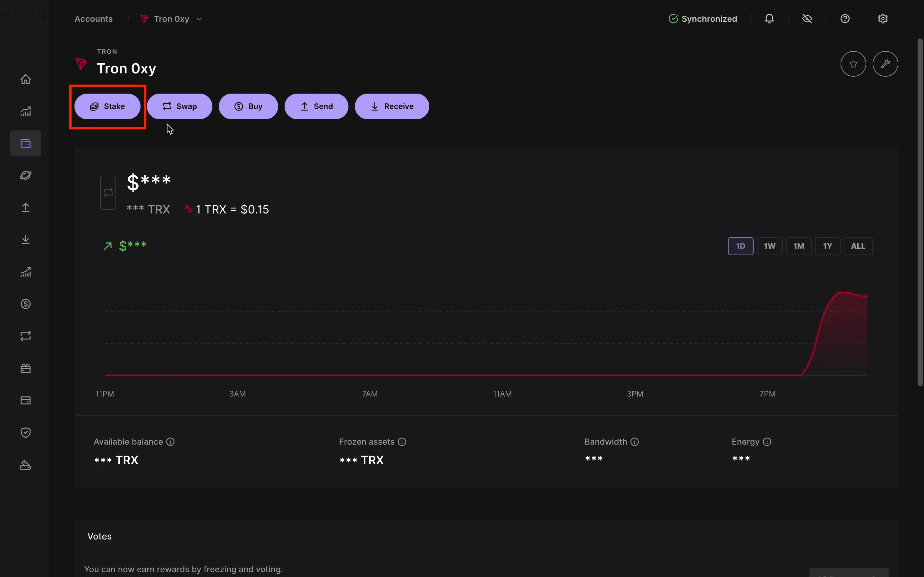This screenshot has height=577, width=924.
Task: Click the page vertical scrollbar
Action: (920, 212)
